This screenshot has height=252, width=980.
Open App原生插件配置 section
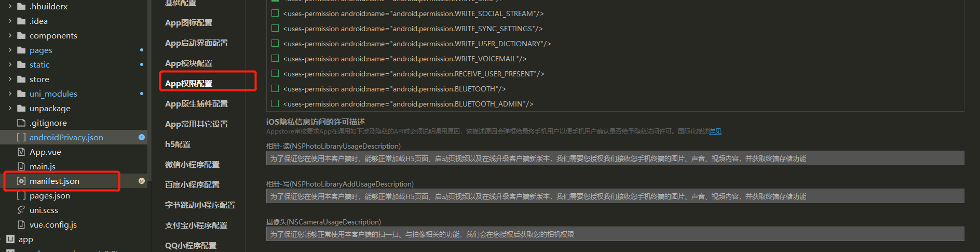pos(196,104)
